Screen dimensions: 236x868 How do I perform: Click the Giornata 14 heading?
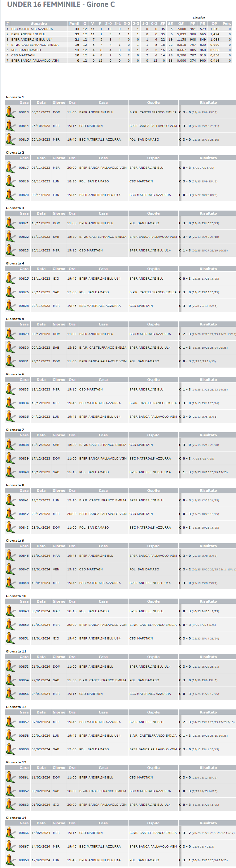(x=16, y=818)
